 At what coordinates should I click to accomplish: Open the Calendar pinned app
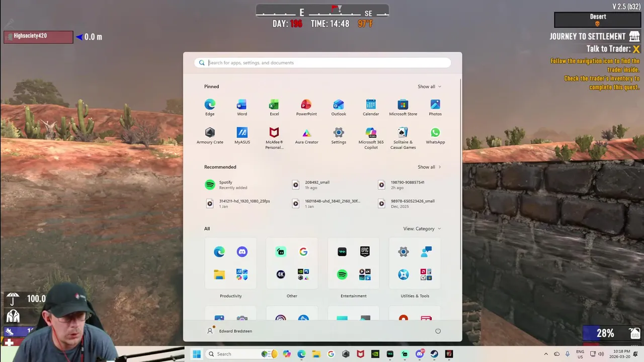coord(371,107)
